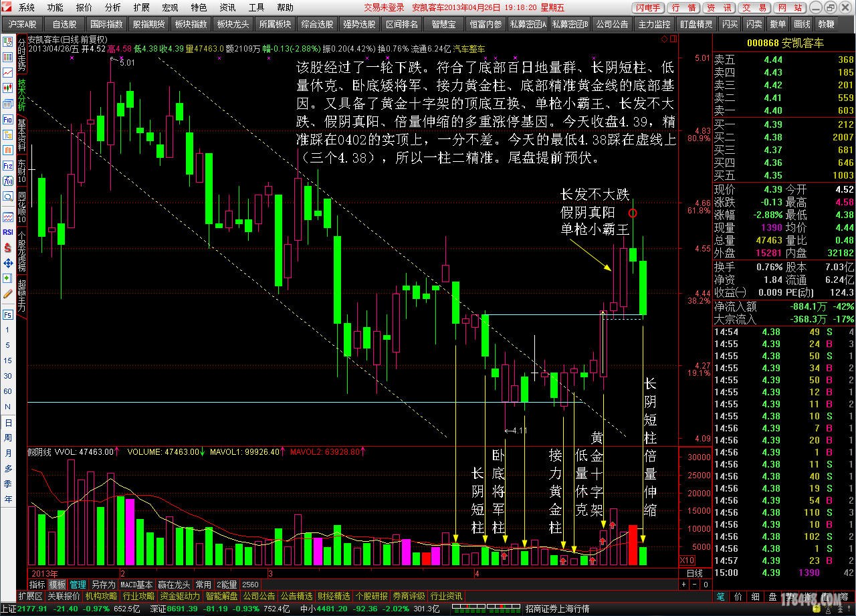Click the 板块龙头 toolbar button

(233, 23)
